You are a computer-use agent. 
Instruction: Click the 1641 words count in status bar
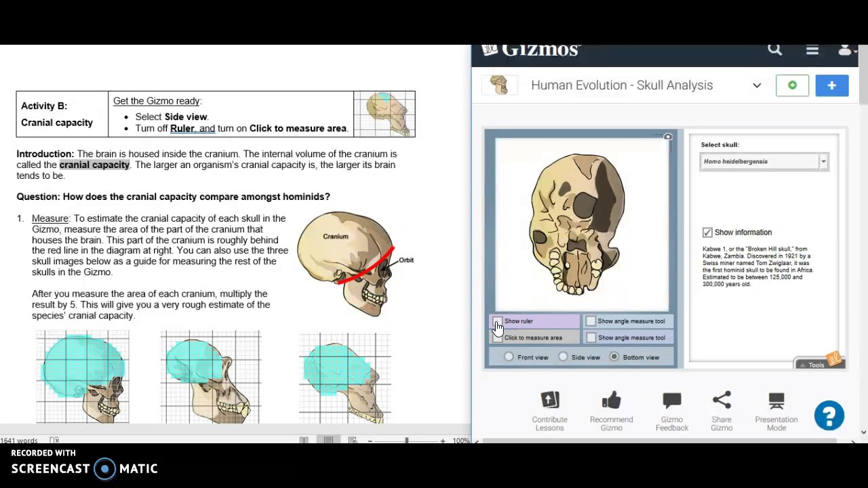pyautogui.click(x=19, y=441)
